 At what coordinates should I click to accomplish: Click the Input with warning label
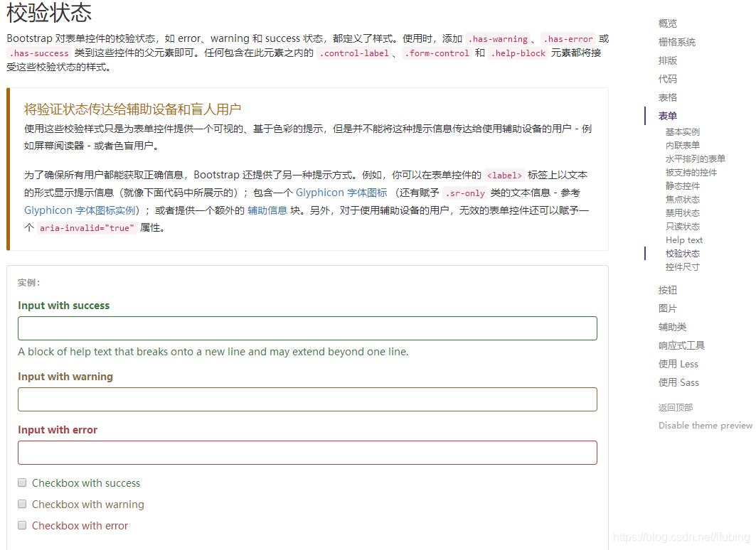(65, 377)
